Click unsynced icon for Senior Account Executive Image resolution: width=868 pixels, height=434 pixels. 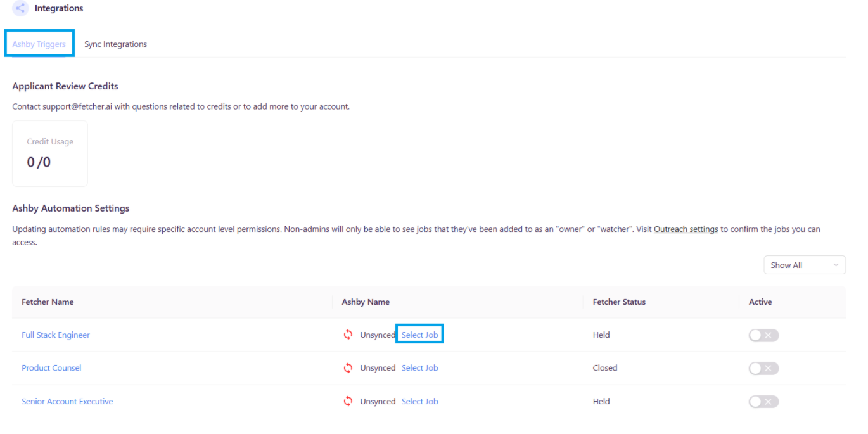(348, 401)
